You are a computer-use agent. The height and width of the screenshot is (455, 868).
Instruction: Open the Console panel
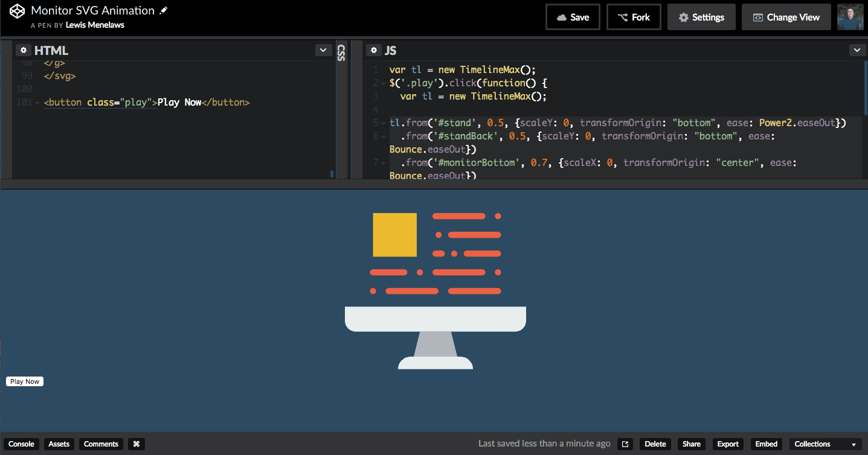[x=21, y=444]
